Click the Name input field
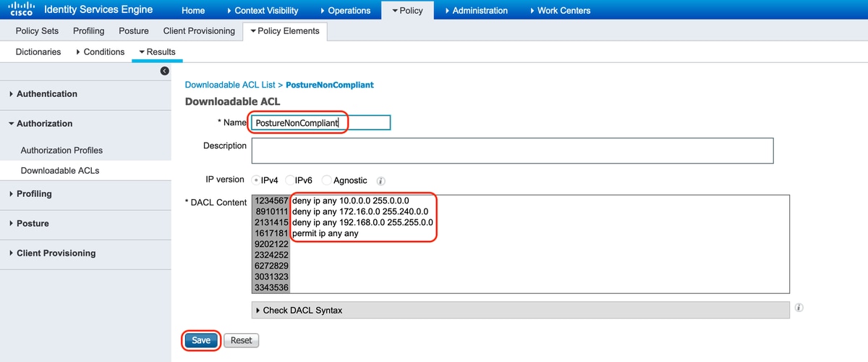Screen dimensions: 868x362 [320, 123]
